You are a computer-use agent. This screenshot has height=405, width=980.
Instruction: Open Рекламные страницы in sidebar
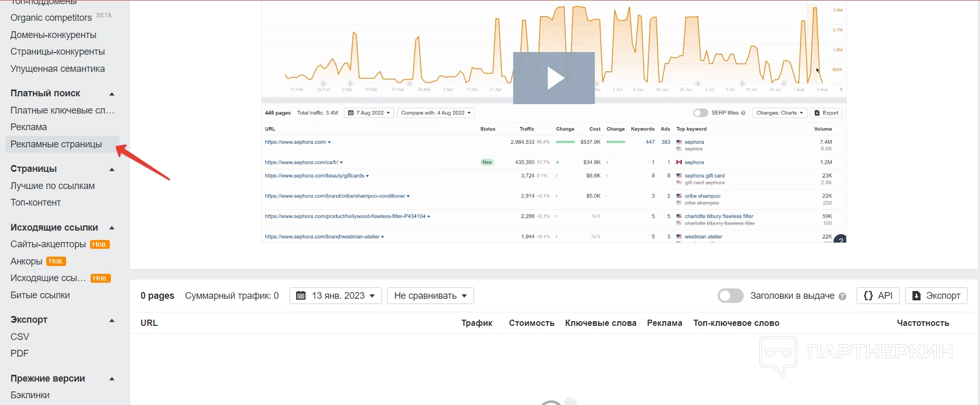pyautogui.click(x=56, y=144)
